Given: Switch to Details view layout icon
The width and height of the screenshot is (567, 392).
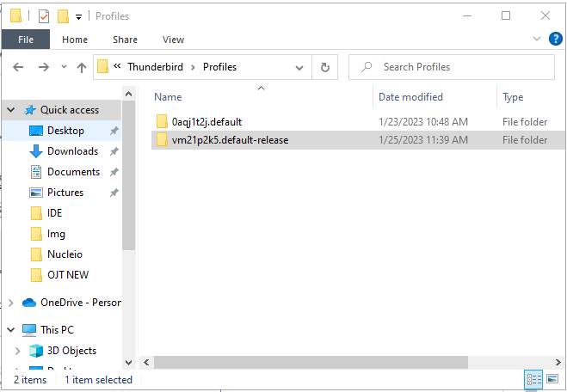Looking at the screenshot, I should (533, 379).
